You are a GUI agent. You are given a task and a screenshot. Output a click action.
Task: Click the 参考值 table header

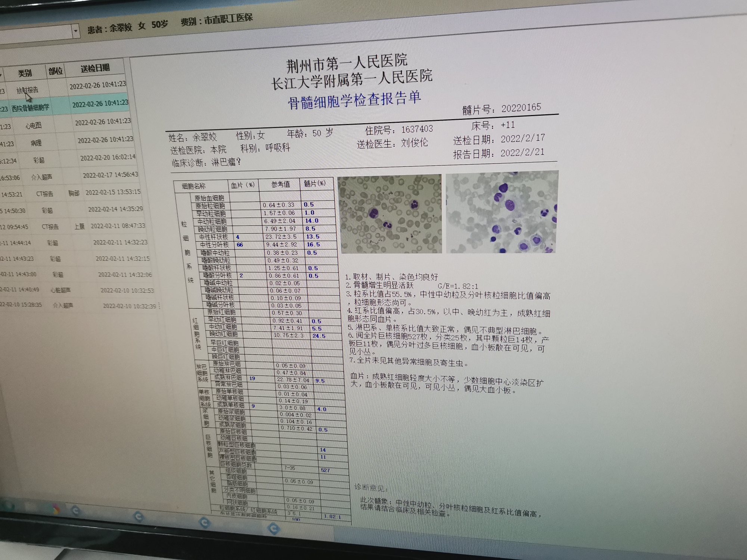tap(280, 184)
